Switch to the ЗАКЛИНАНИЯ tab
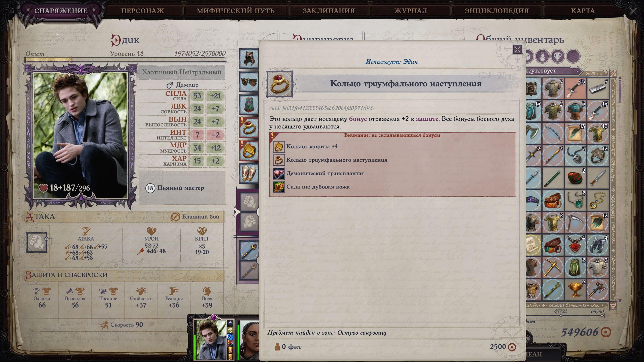The image size is (644, 362). pos(329,11)
